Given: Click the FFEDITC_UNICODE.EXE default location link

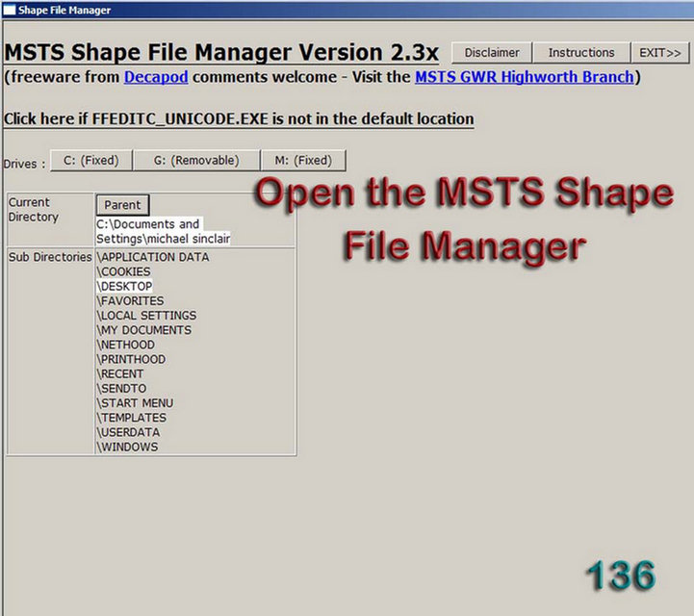Looking at the screenshot, I should 239,119.
